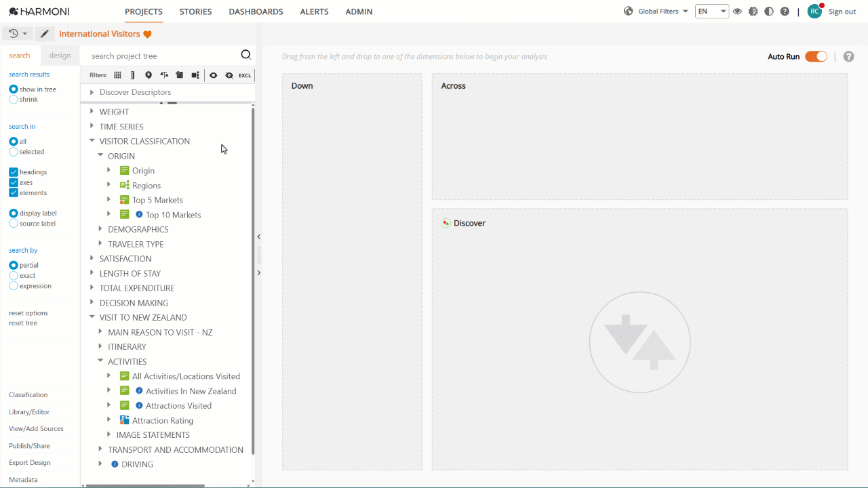
Task: Collapse the ACTIVITIES node
Action: (100, 361)
